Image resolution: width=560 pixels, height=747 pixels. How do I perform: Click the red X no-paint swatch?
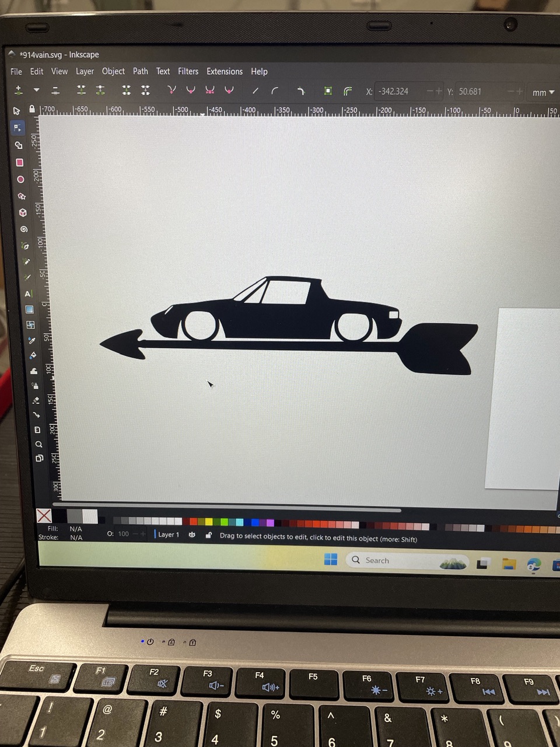(x=44, y=515)
